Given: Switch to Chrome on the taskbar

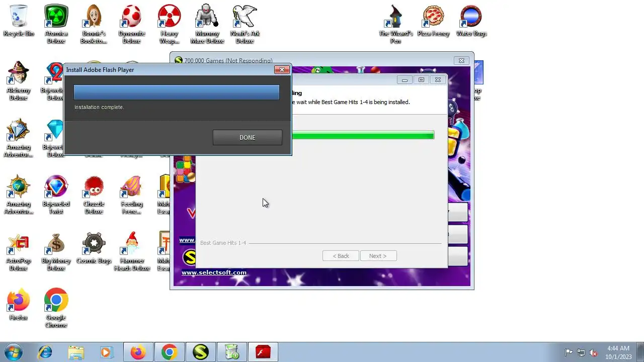Looking at the screenshot, I should [169, 352].
